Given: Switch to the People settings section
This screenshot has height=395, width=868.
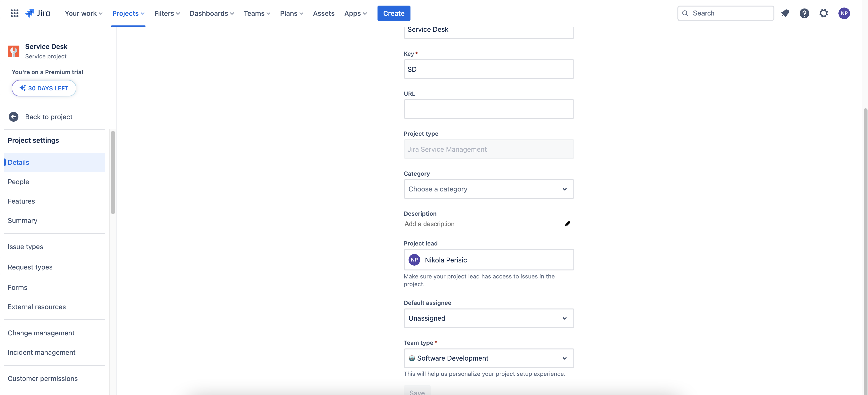Looking at the screenshot, I should coord(18,182).
